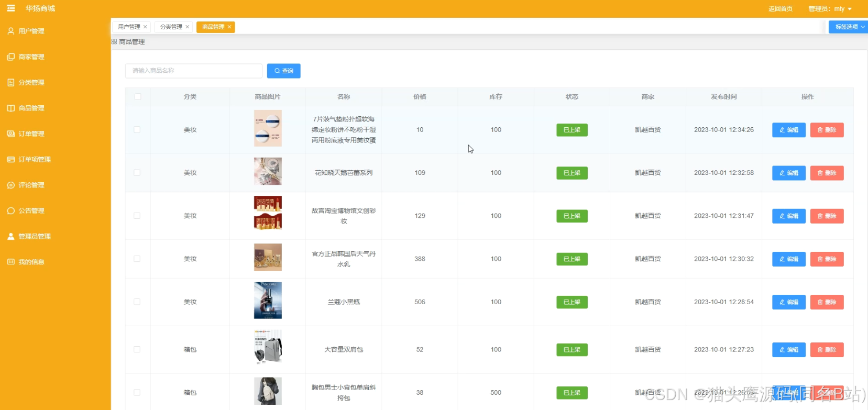Image resolution: width=868 pixels, height=410 pixels.
Task: Close the 商品管理 tab with its x
Action: tap(229, 27)
